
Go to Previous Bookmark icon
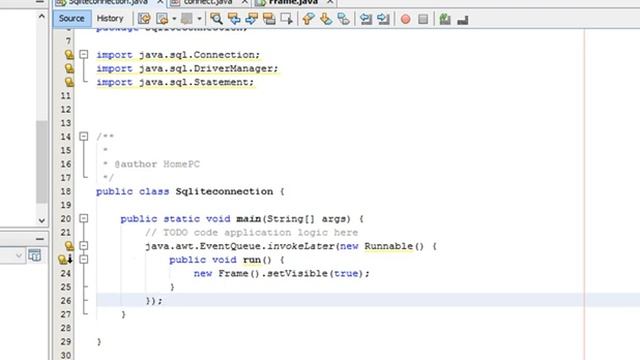(x=309, y=19)
